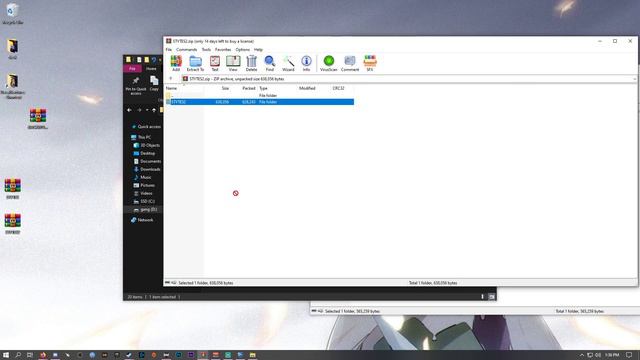Click the File tab in File Explorer

(132, 69)
